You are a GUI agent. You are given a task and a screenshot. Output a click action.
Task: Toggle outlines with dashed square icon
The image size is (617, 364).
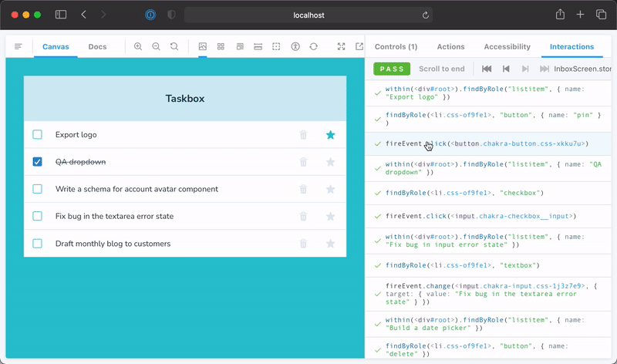pyautogui.click(x=276, y=46)
